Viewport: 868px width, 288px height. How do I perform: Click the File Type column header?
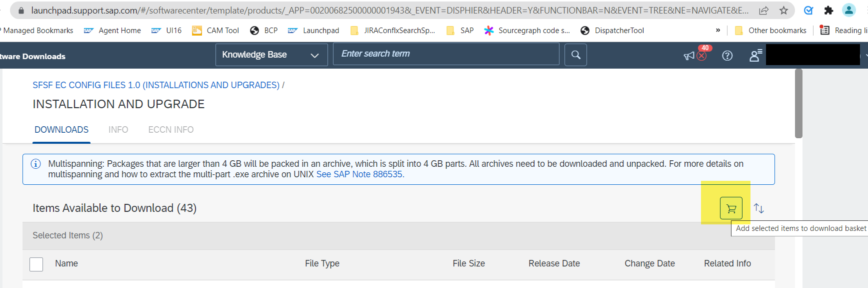322,263
